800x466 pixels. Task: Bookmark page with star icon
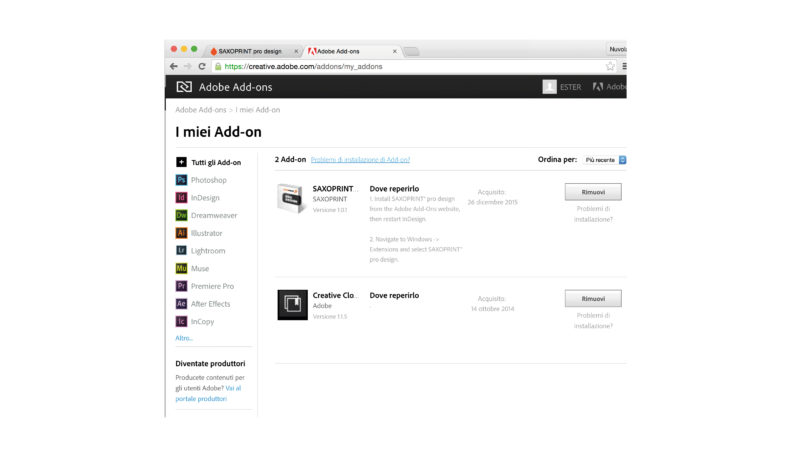click(610, 66)
